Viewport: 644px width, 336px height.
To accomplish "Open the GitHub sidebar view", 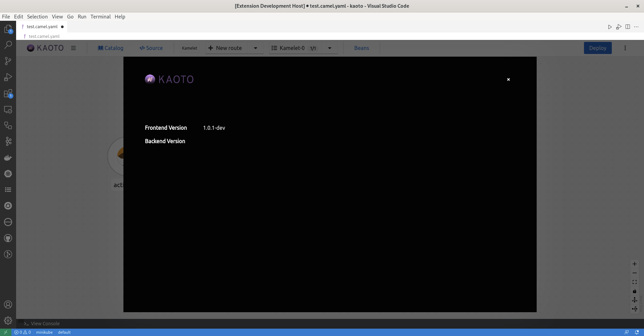I will click(x=8, y=238).
